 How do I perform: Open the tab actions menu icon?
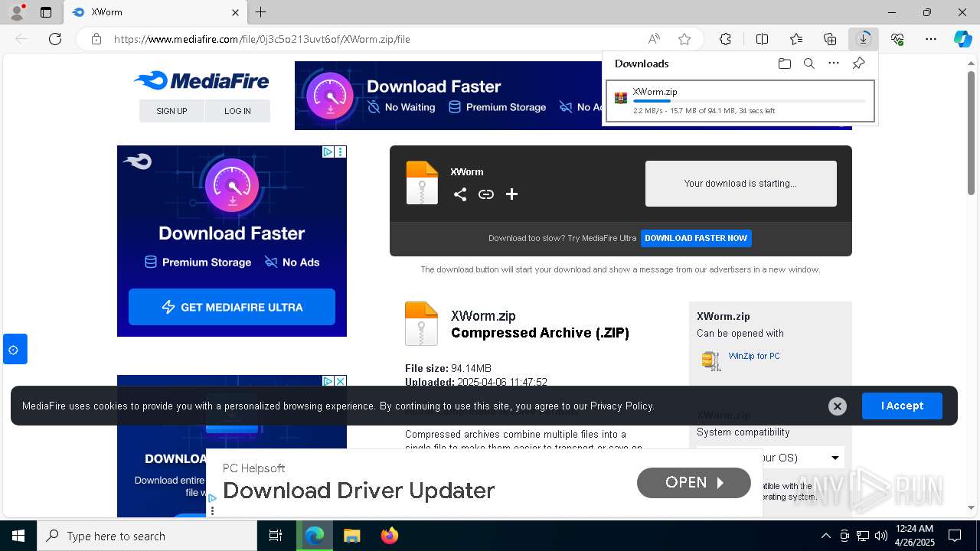coord(46,12)
